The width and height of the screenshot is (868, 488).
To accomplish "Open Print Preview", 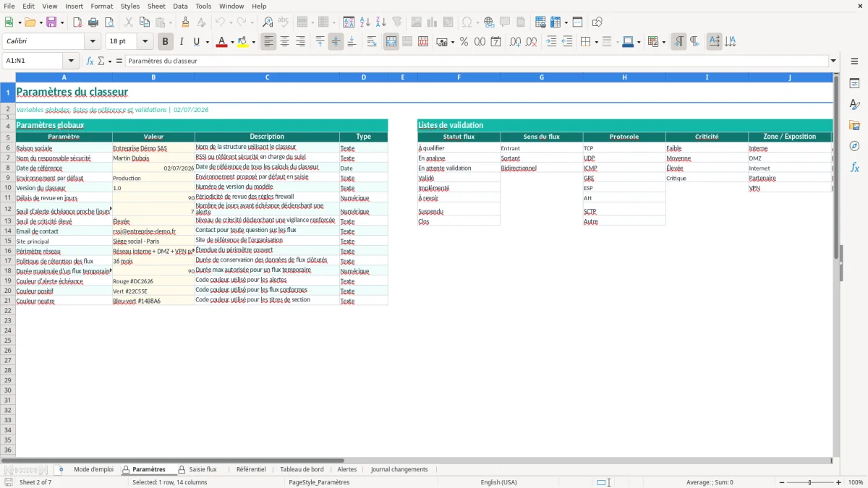I will tap(109, 22).
